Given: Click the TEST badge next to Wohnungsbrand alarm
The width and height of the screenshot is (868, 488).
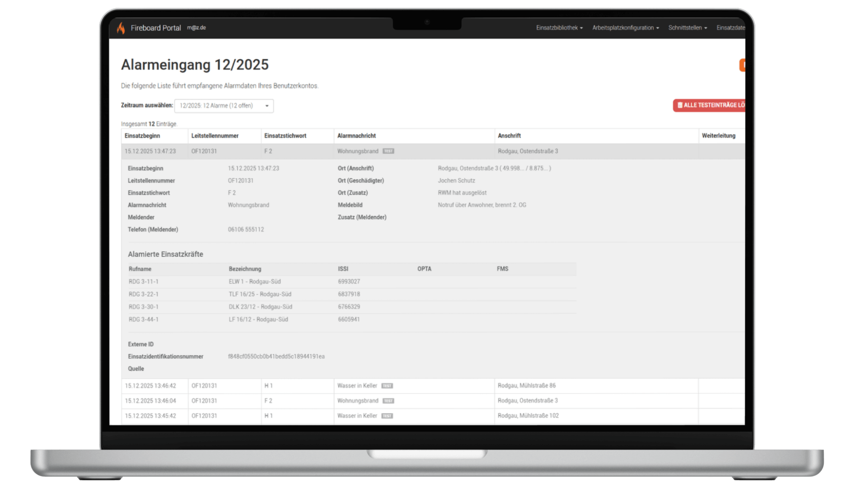Looking at the screenshot, I should click(388, 151).
